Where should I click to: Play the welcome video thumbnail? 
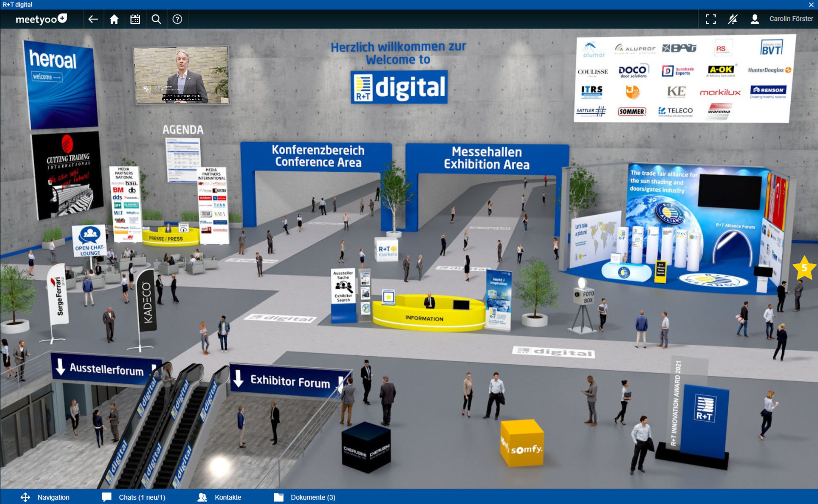181,75
